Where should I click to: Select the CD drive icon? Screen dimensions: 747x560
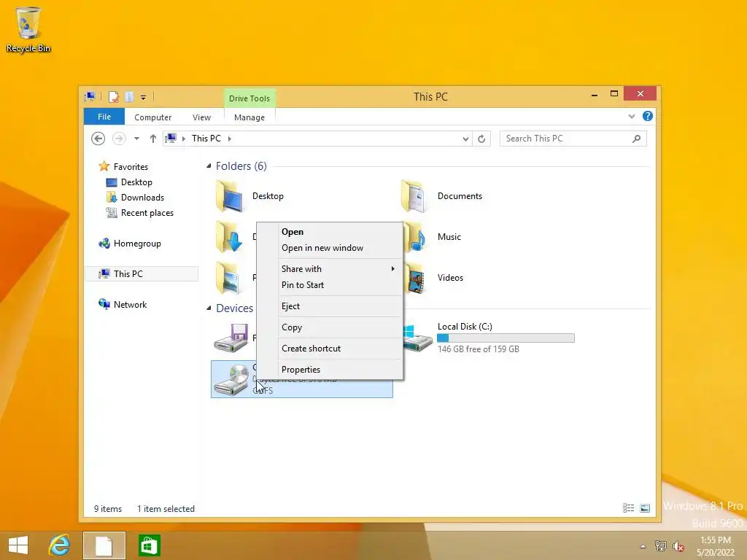[x=231, y=379]
